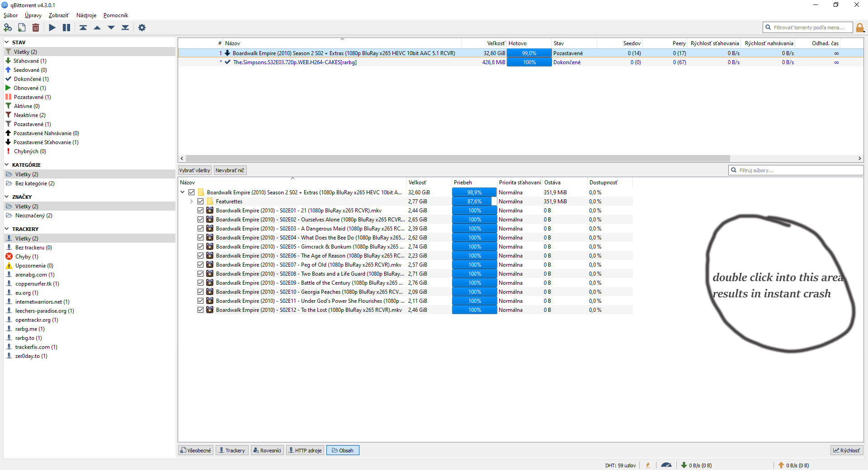868x470 pixels.
Task: Collapse the KATEGÓRIE sidebar section
Action: 7,165
